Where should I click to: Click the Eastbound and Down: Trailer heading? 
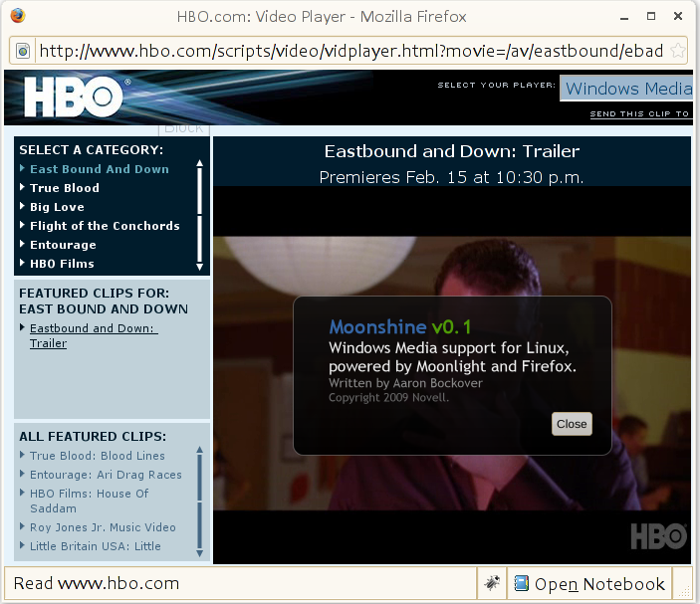(452, 151)
